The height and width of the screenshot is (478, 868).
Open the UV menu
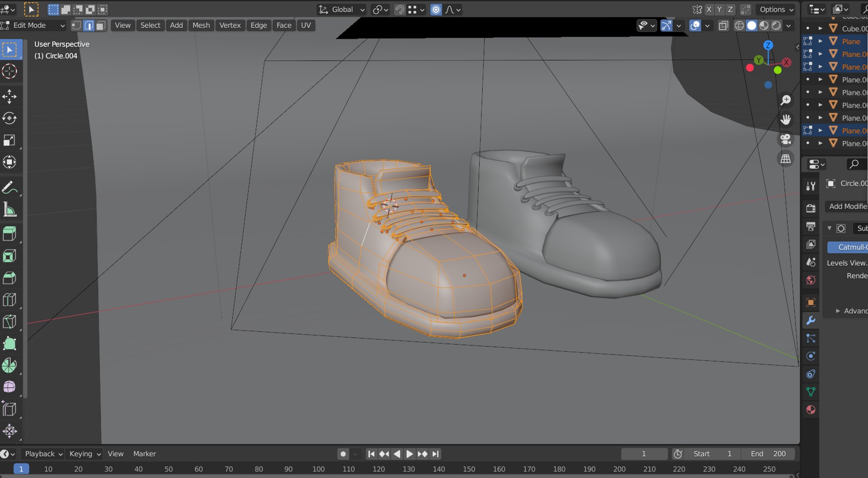click(x=306, y=25)
